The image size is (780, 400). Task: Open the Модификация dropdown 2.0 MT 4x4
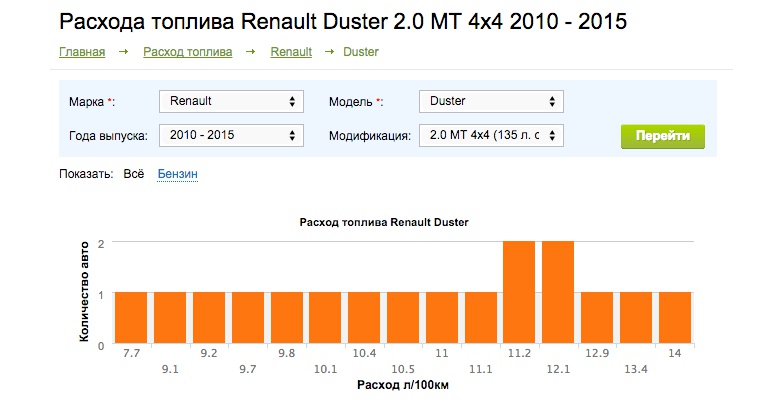[x=491, y=135]
